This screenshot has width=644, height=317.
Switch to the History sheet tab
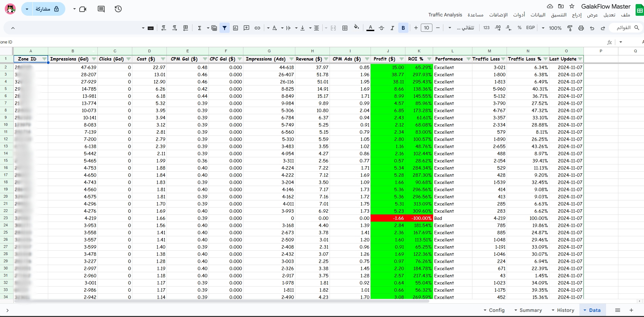point(565,310)
